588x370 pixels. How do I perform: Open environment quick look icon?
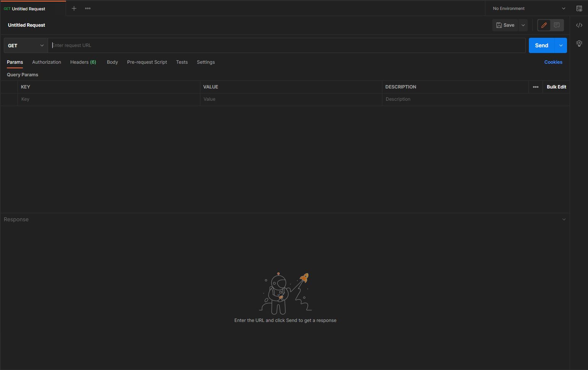coord(579,8)
